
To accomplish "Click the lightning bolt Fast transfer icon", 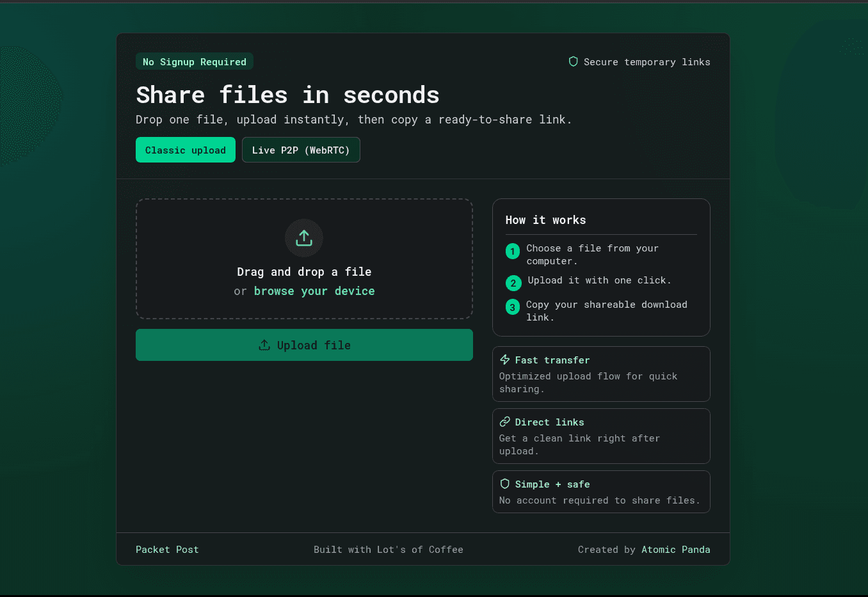I will point(505,360).
